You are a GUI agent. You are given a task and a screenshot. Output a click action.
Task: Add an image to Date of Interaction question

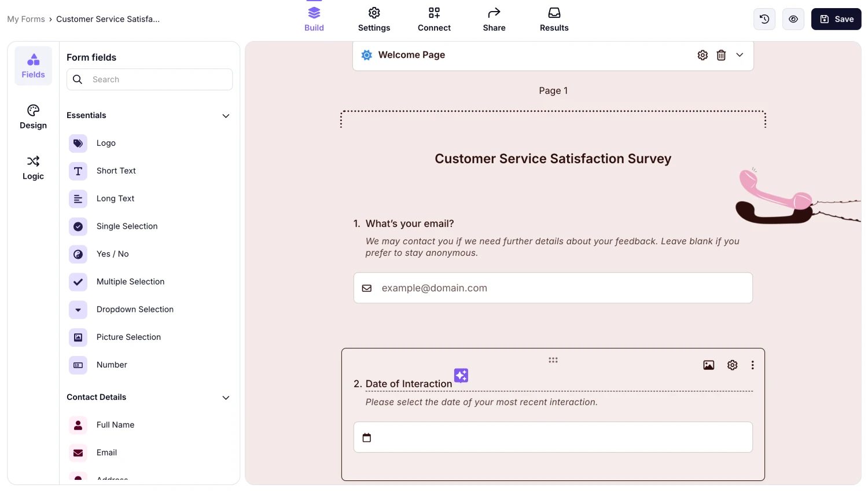pos(708,365)
